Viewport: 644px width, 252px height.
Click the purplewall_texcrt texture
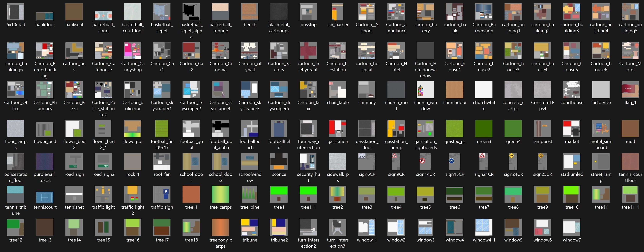(45, 162)
